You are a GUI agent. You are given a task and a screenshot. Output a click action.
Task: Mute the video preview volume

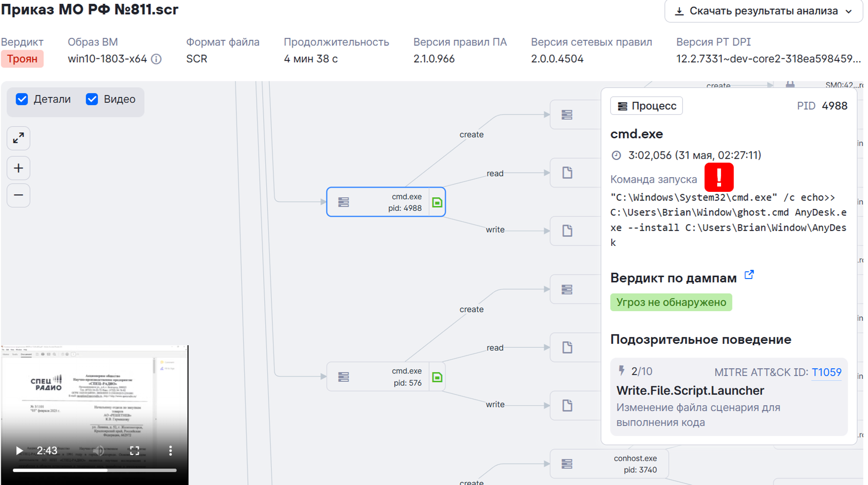pyautogui.click(x=99, y=450)
